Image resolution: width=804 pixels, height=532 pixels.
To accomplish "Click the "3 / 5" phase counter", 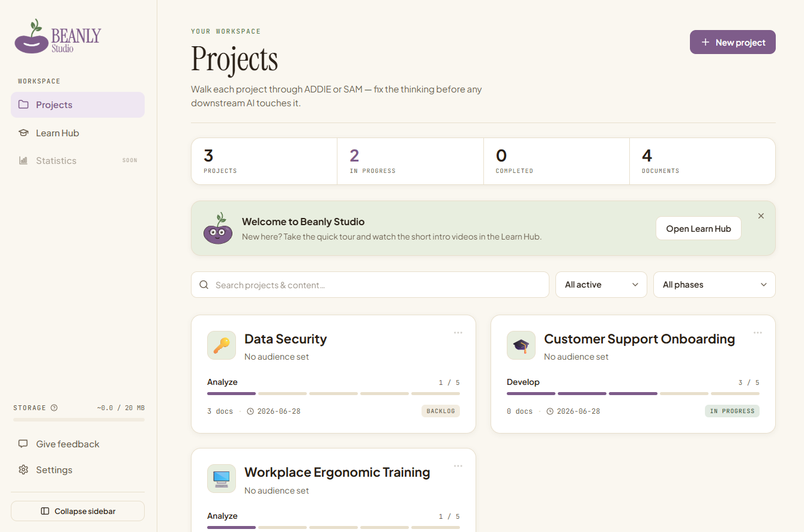I will (749, 382).
